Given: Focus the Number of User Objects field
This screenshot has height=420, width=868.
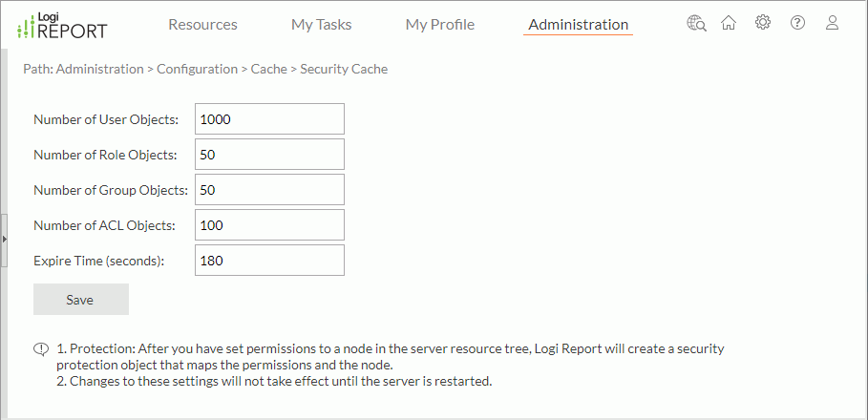Looking at the screenshot, I should (269, 119).
